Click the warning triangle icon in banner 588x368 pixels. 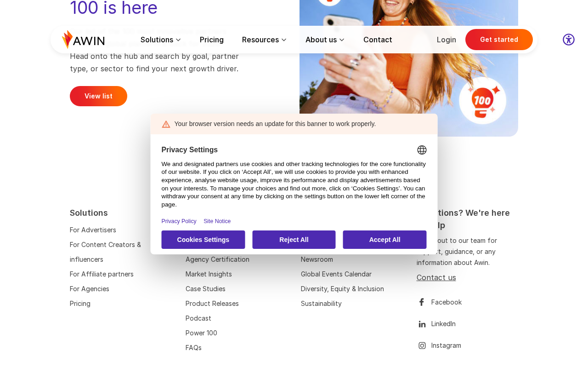pyautogui.click(x=166, y=124)
